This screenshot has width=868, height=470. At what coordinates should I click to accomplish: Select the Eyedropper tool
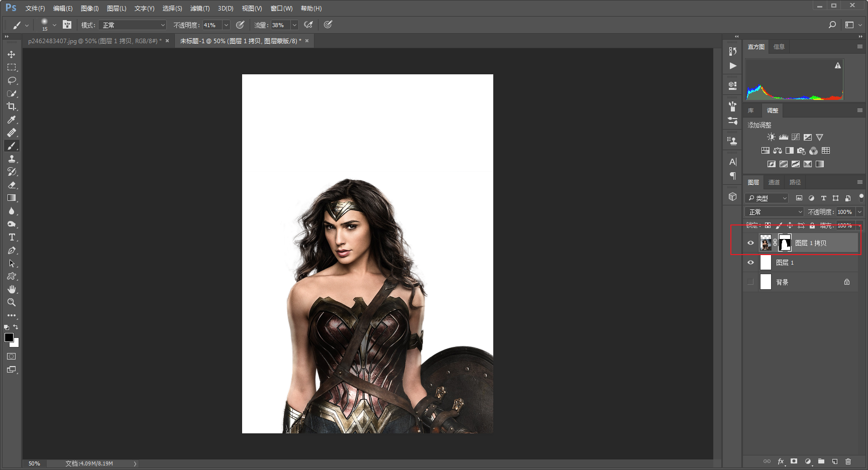coord(12,120)
